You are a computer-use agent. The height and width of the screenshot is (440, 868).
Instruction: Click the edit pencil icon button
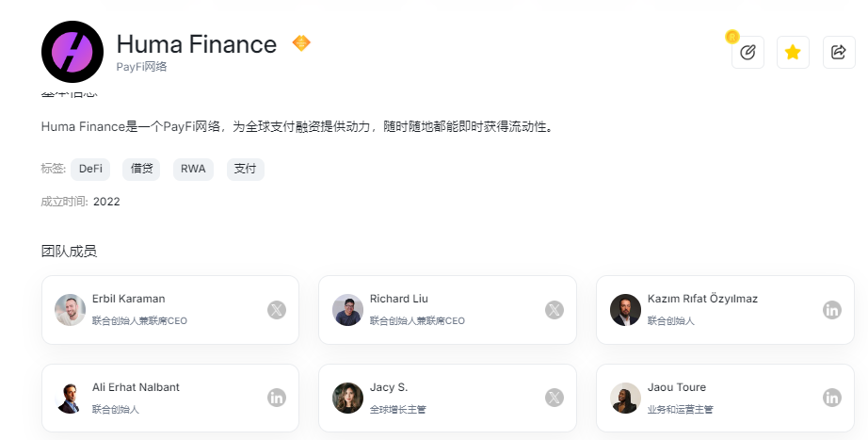(x=747, y=53)
